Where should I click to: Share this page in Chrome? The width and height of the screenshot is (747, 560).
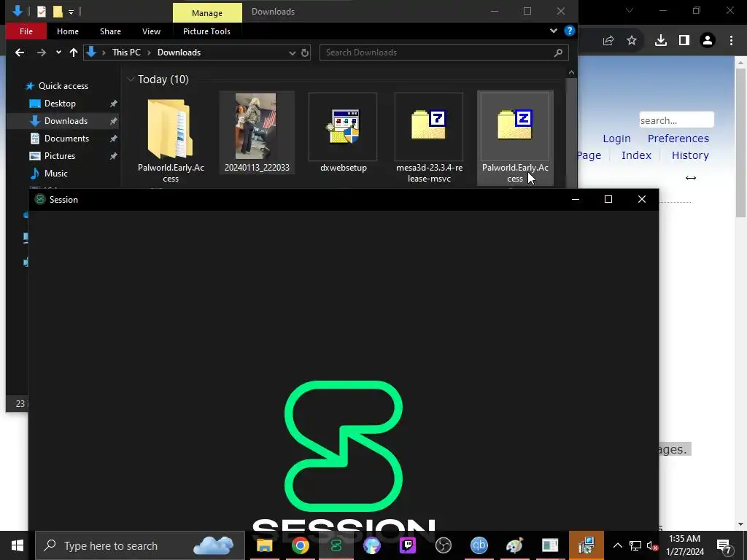(x=608, y=41)
